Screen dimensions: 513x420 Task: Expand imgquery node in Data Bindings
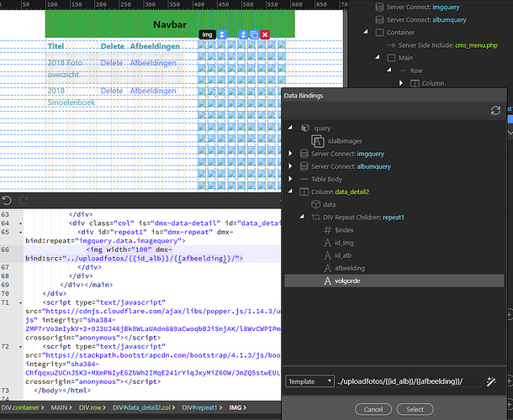290,154
